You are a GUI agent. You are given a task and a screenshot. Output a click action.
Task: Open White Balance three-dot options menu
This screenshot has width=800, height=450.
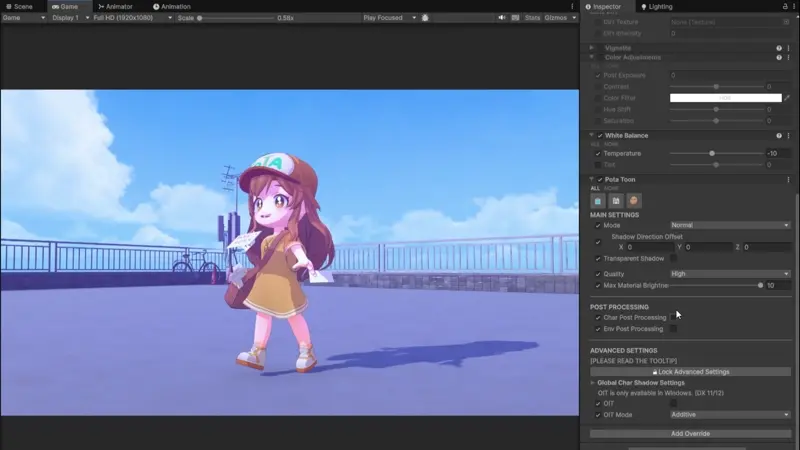click(789, 136)
